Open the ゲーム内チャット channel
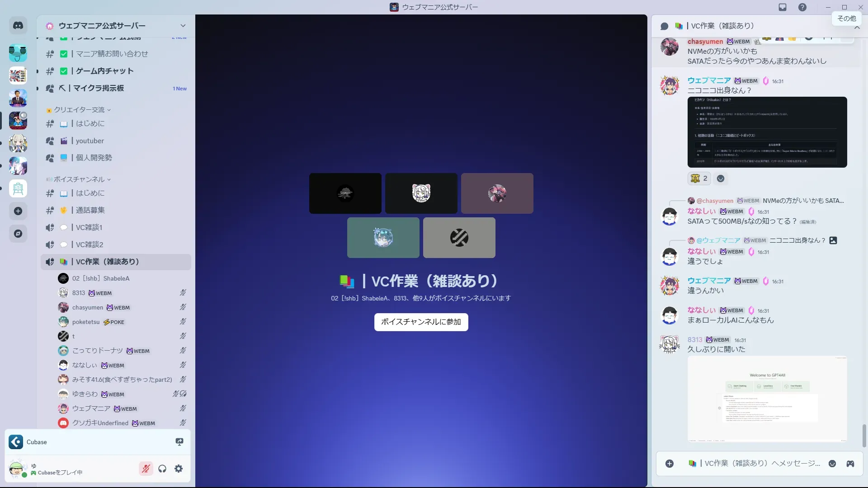The height and width of the screenshot is (488, 868). tap(104, 71)
